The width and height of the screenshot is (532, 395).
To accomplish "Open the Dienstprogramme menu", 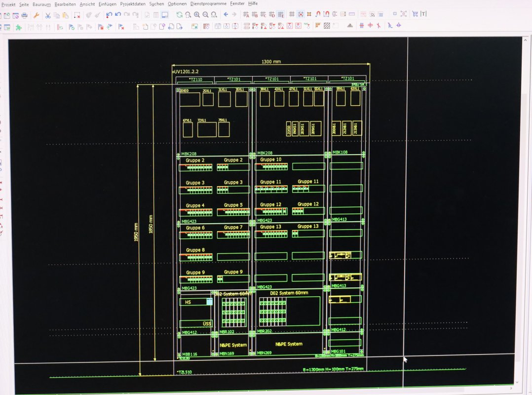I will pos(209,3).
